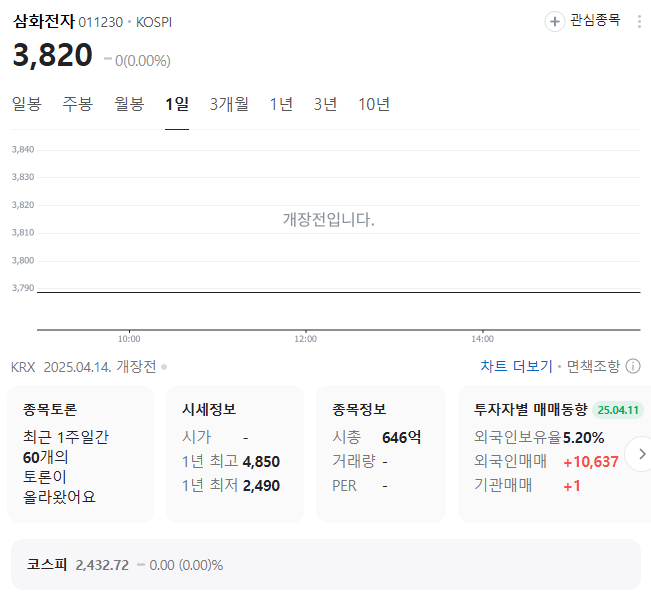Image resolution: width=651 pixels, height=600 pixels.
Task: Click the 외국인보유율 value 5.20%
Action: [x=583, y=438]
